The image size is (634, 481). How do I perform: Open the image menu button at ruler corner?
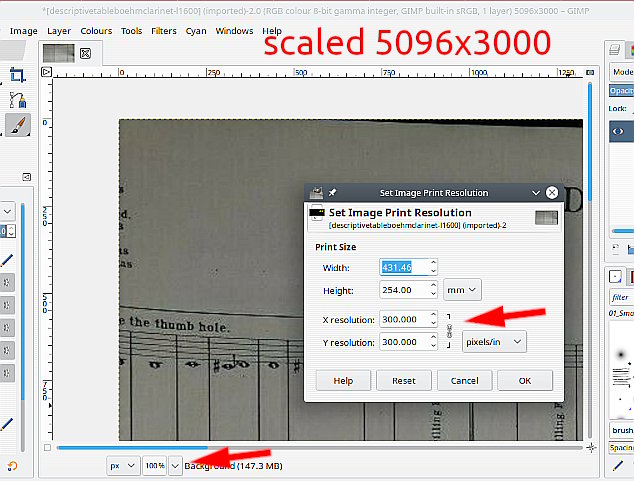[x=46, y=72]
